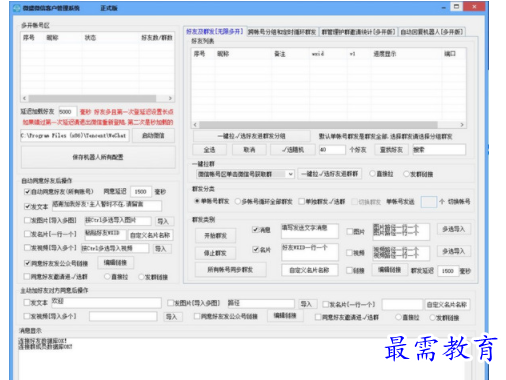Open the 好友及群发[无限多开] tab
The width and height of the screenshot is (506, 380).
pyautogui.click(x=215, y=31)
